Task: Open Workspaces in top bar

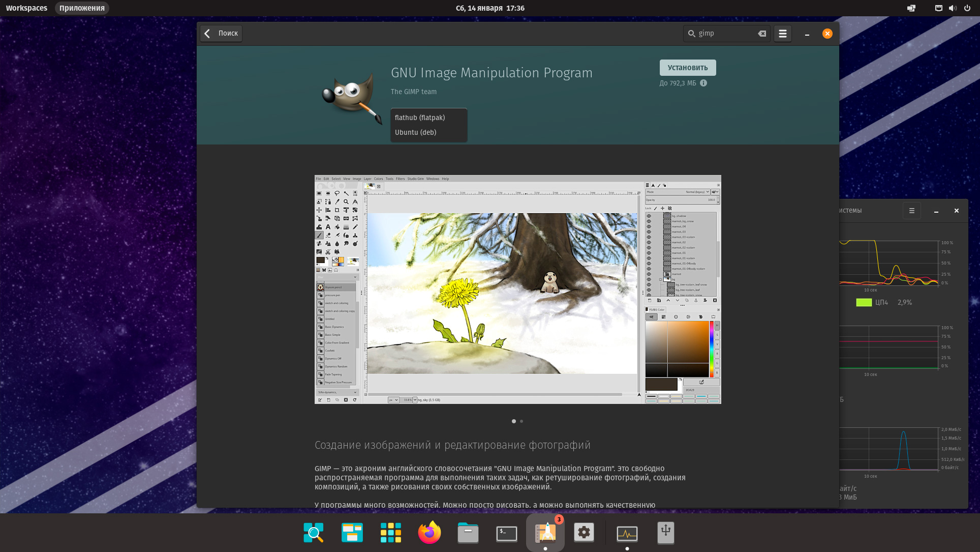Action: coord(26,8)
